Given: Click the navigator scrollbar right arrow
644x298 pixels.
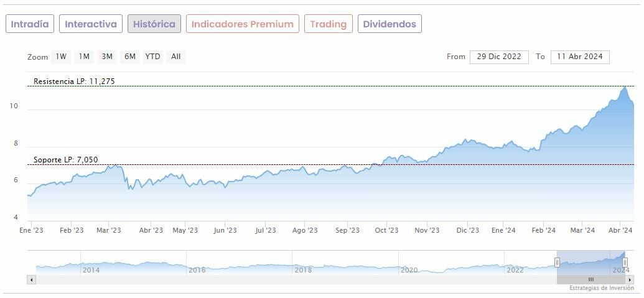Looking at the screenshot, I should click(x=630, y=280).
